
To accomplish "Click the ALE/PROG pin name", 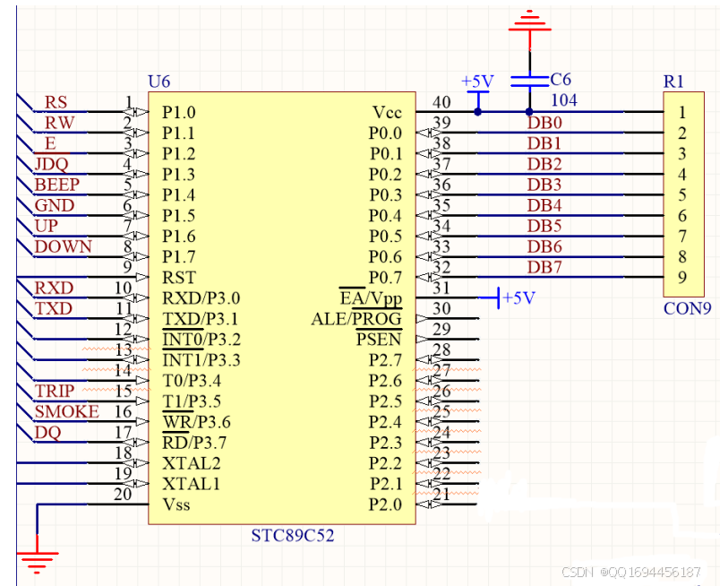I will (x=356, y=319).
